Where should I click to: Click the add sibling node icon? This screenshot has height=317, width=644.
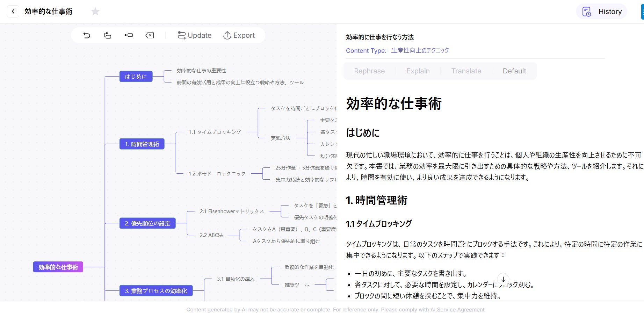[108, 35]
